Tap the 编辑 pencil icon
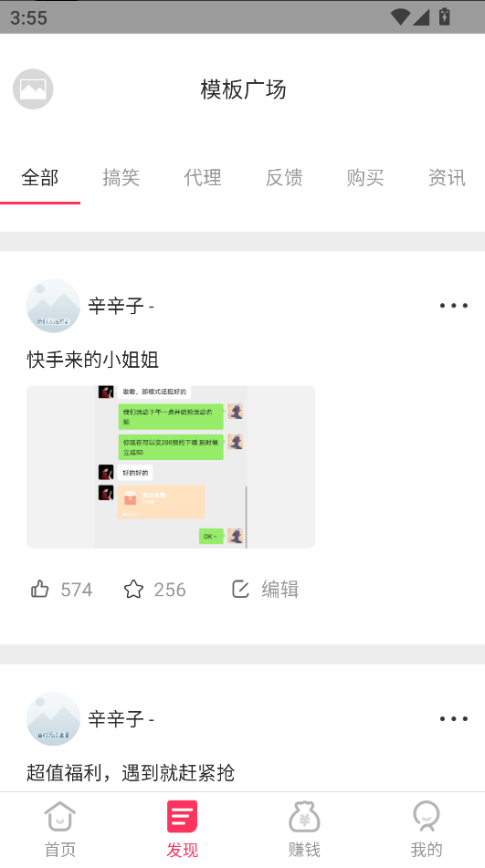 point(240,589)
